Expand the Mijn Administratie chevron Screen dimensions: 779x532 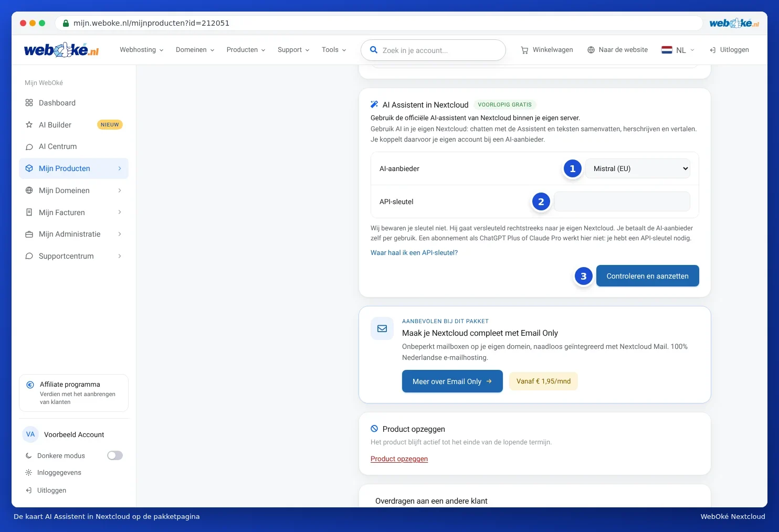pos(120,234)
